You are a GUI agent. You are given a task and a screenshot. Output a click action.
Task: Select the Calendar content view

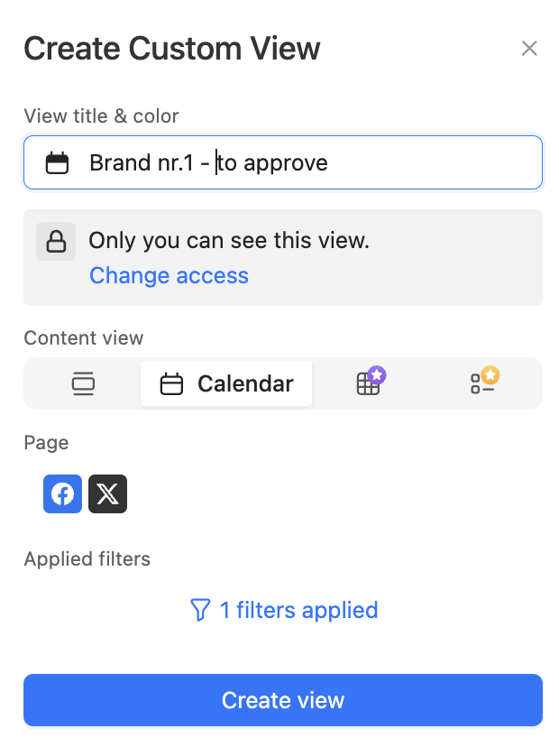click(x=226, y=383)
